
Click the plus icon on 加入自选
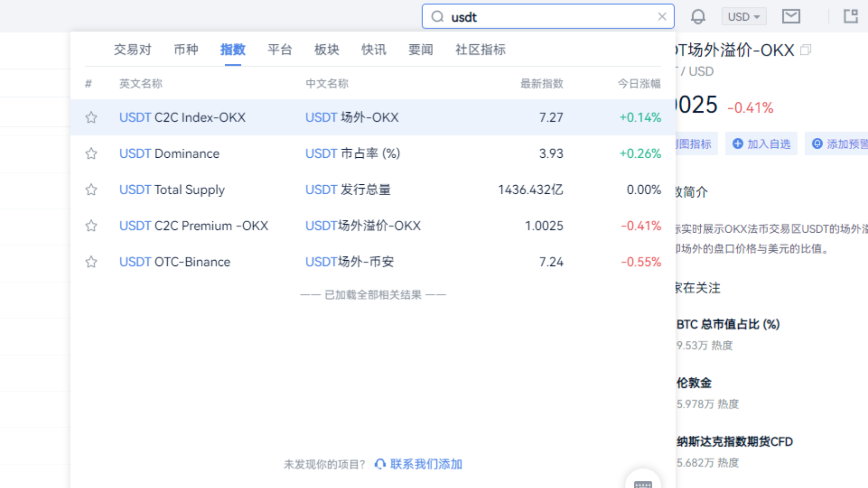pos(738,144)
